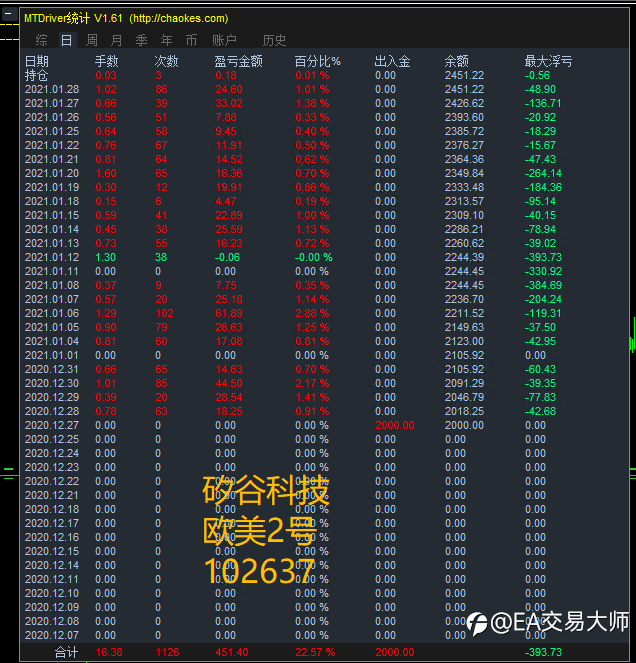Open the 历史 history tab

274,40
